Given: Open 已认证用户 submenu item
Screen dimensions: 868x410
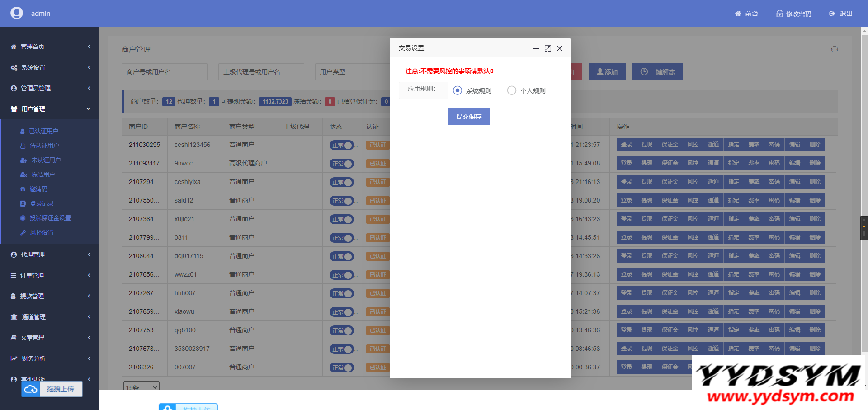Looking at the screenshot, I should pyautogui.click(x=43, y=131).
